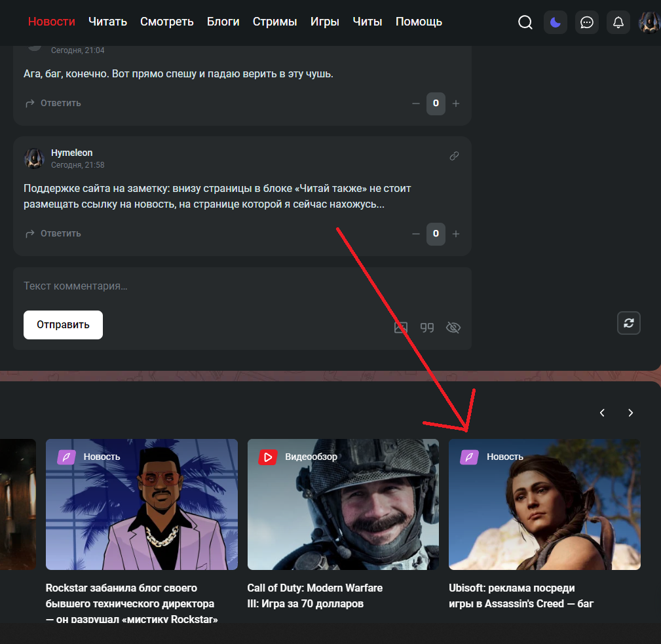
Task: Open Читы menu item
Action: 367,22
